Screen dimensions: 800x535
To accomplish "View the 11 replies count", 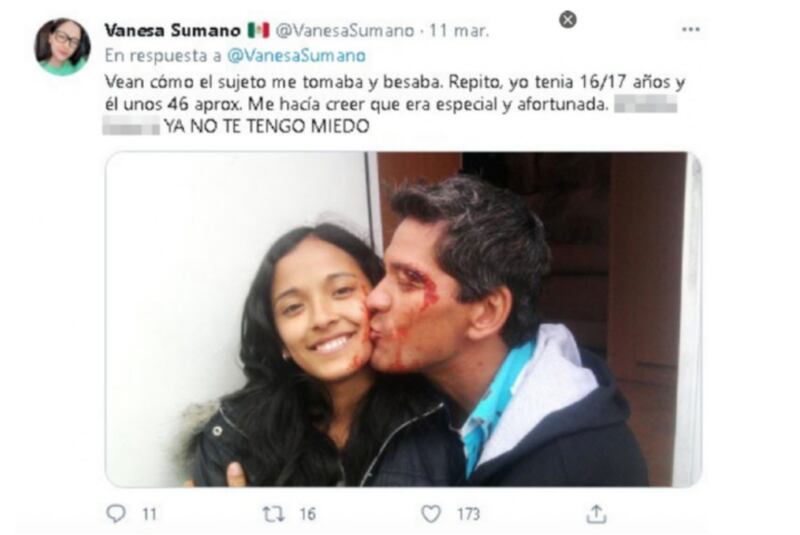I will [x=149, y=514].
